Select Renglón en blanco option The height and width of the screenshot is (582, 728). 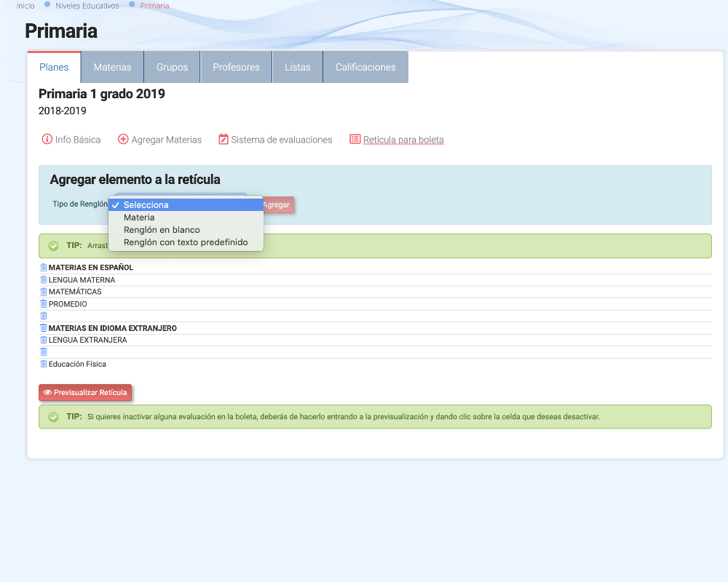[162, 230]
